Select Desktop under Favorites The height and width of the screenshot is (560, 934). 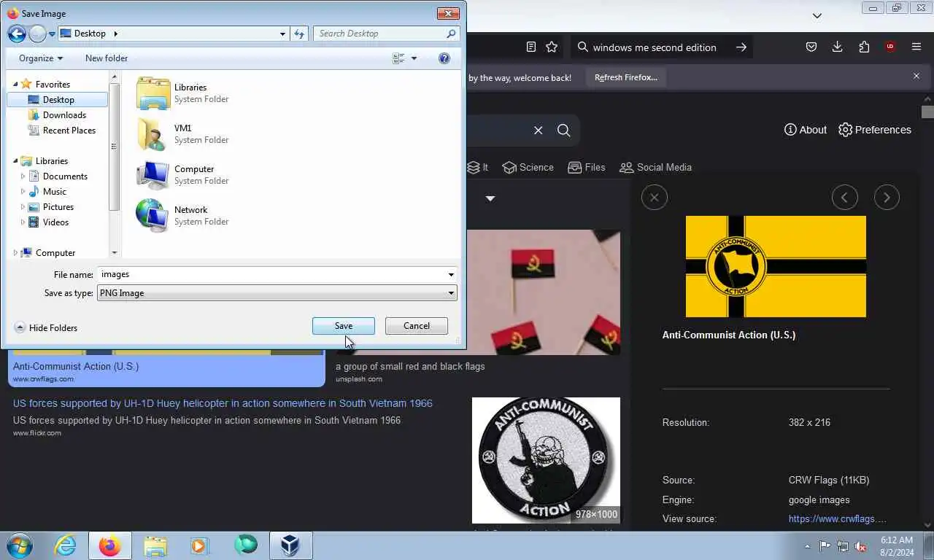point(58,100)
